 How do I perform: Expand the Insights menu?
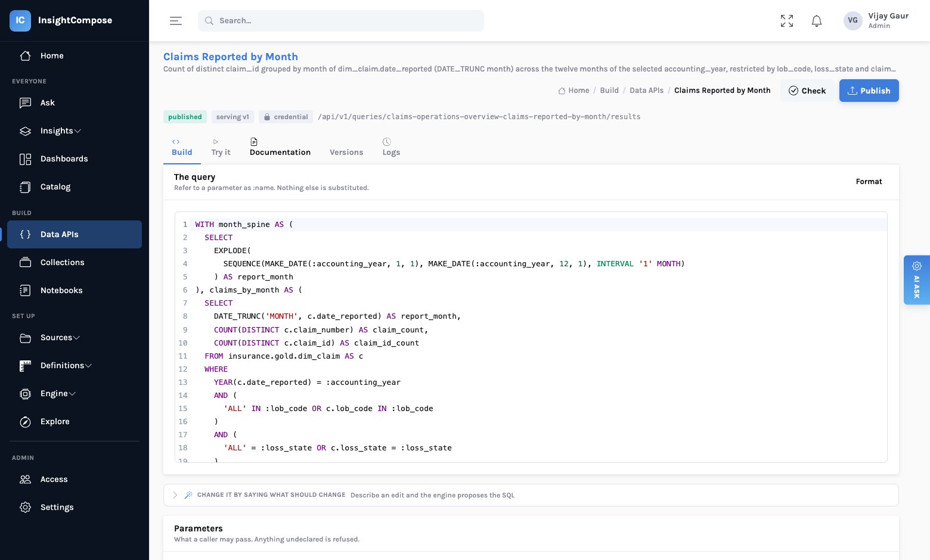click(75, 130)
